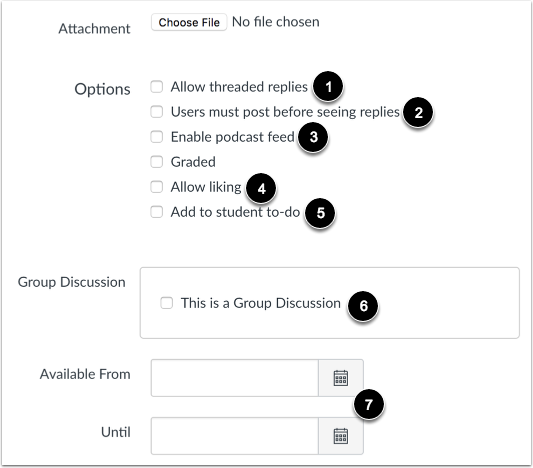The height and width of the screenshot is (468, 533).
Task: Enable Allow threaded replies checkbox
Action: tap(157, 87)
